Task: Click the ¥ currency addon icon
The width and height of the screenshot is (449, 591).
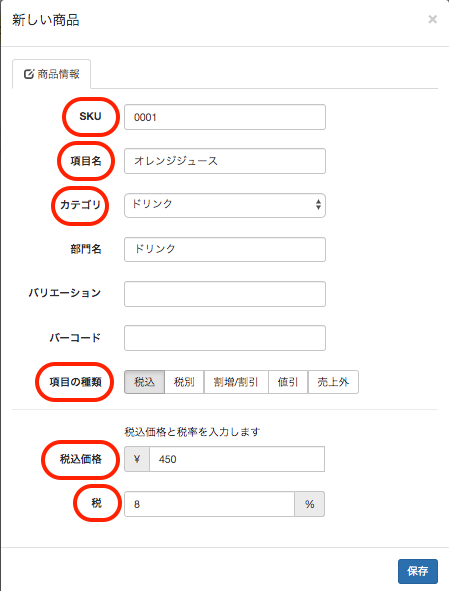Action: point(137,459)
